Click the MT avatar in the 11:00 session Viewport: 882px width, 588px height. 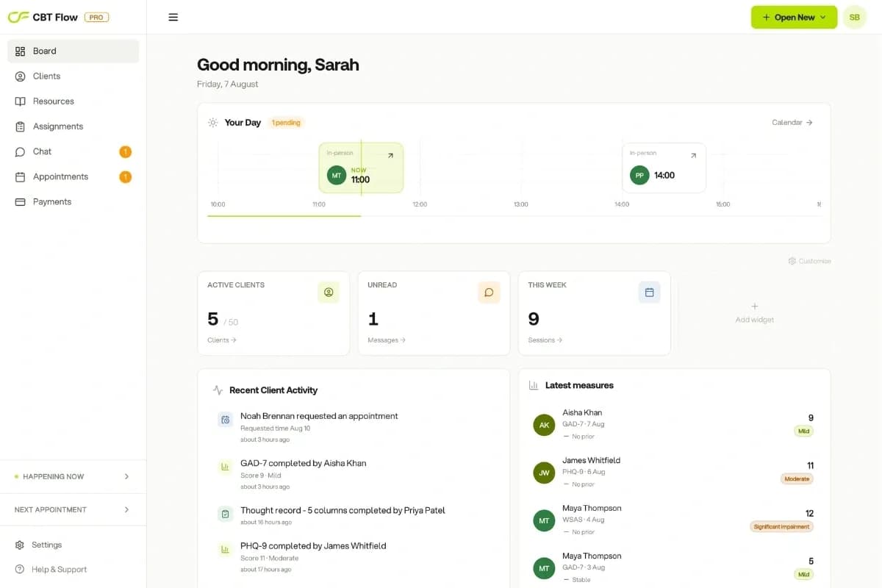337,176
